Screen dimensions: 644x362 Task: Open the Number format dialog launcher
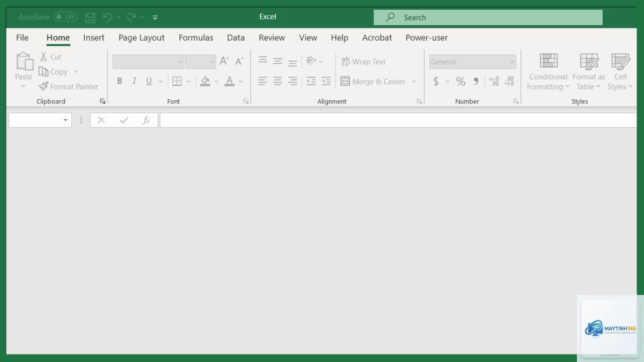click(x=516, y=101)
